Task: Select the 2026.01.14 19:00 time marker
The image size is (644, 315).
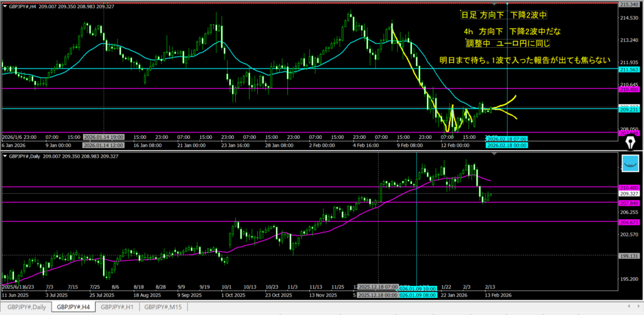Action: pos(104,136)
